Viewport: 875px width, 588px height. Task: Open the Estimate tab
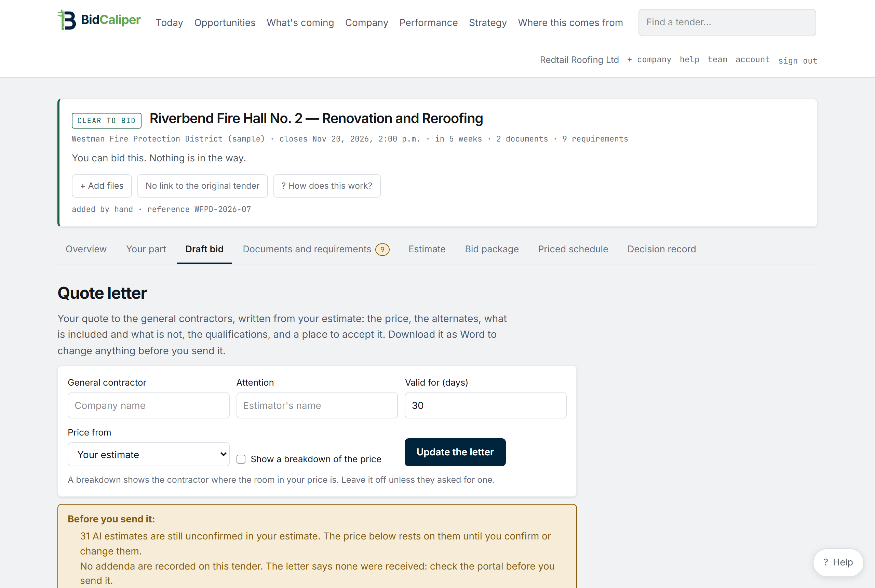coord(427,249)
